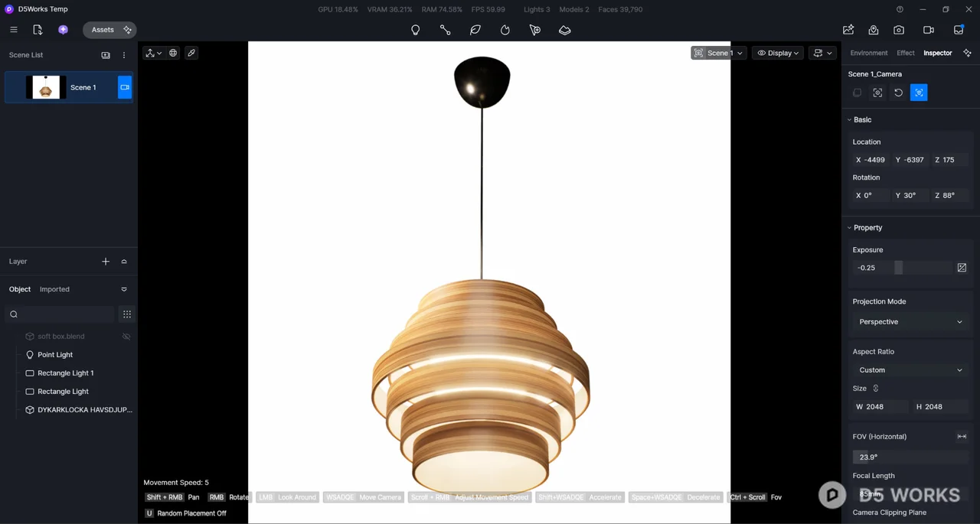Switch to the Imported tab
The height and width of the screenshot is (524, 980).
tap(54, 289)
